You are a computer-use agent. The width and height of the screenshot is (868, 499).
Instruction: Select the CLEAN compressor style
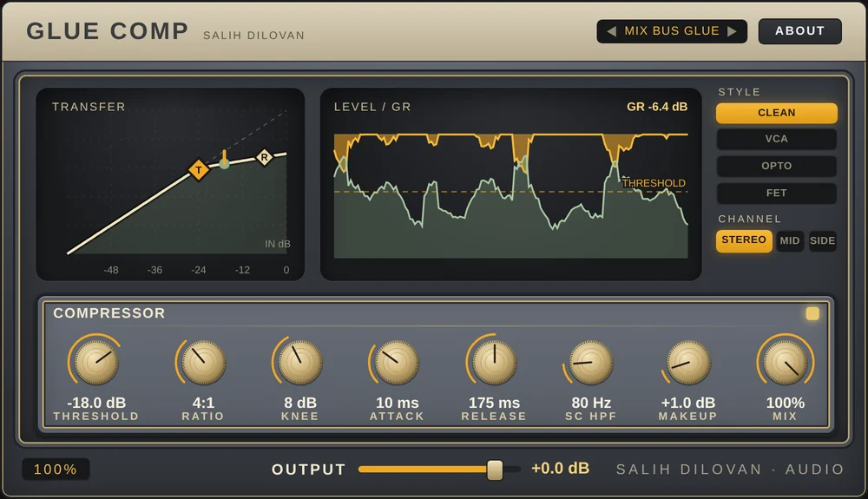(x=776, y=113)
